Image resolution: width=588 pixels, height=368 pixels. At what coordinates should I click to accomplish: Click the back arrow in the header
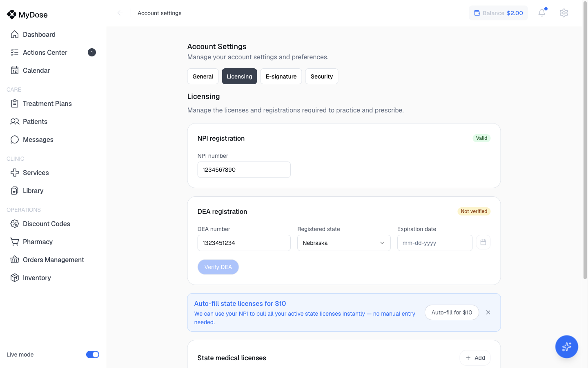tap(120, 13)
